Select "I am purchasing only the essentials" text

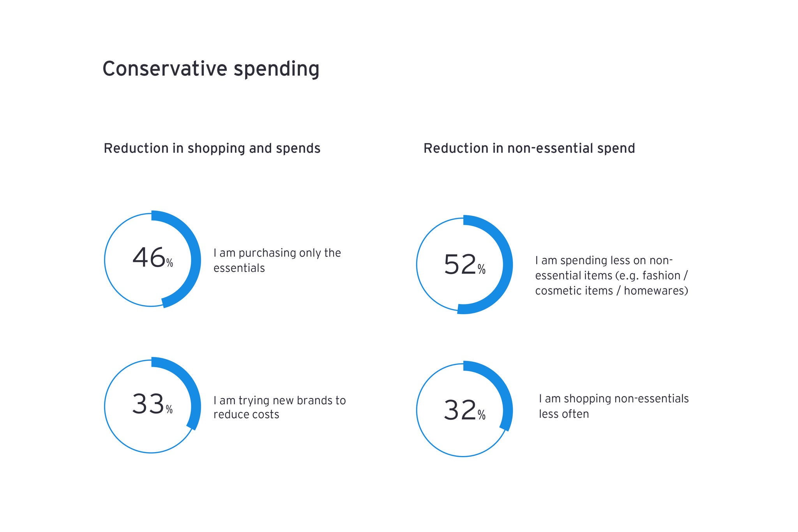point(277,260)
